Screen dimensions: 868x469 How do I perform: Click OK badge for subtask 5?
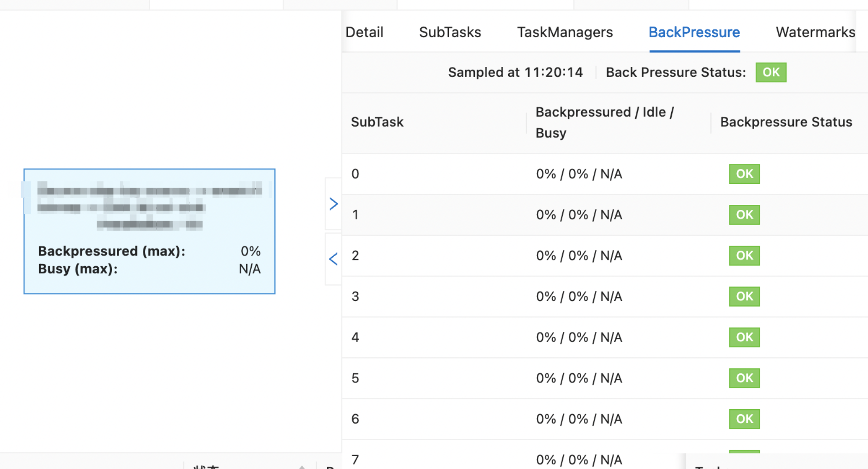click(x=744, y=378)
